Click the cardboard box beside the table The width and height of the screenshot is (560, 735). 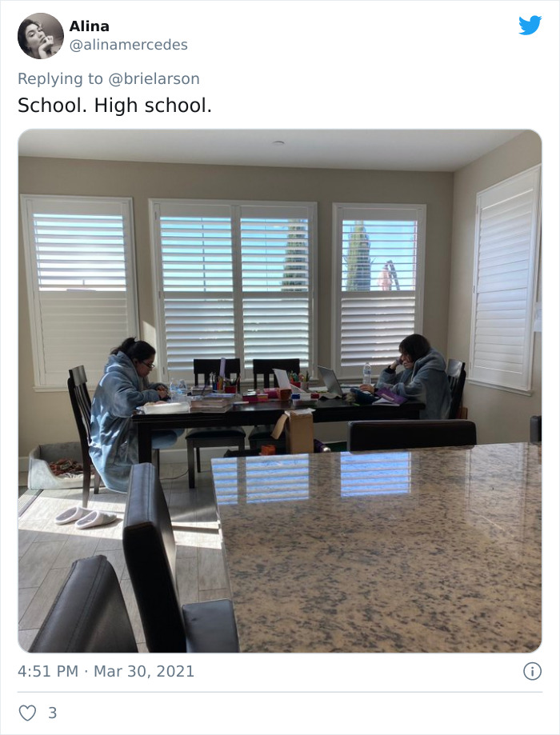pos(297,431)
